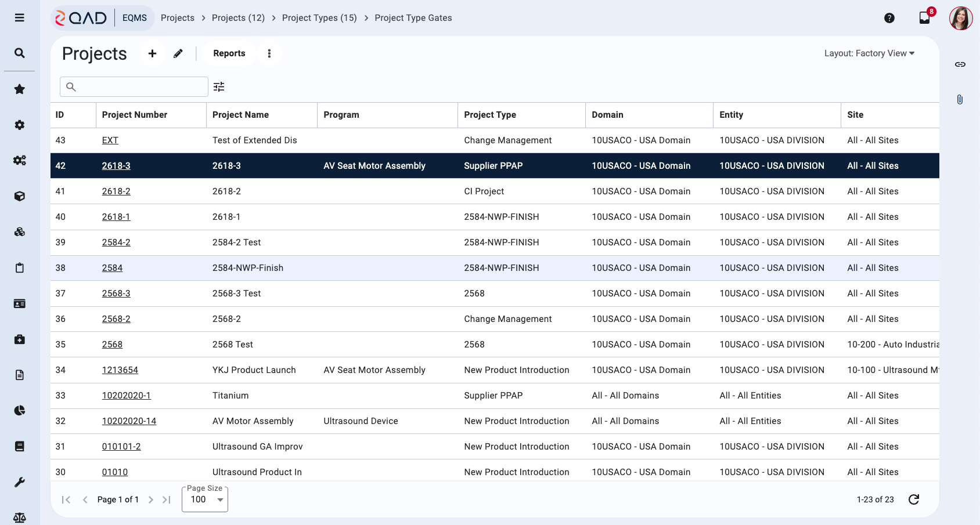Sort by Project Type column header
Screen dimensions: 980x525
(x=521, y=115)
